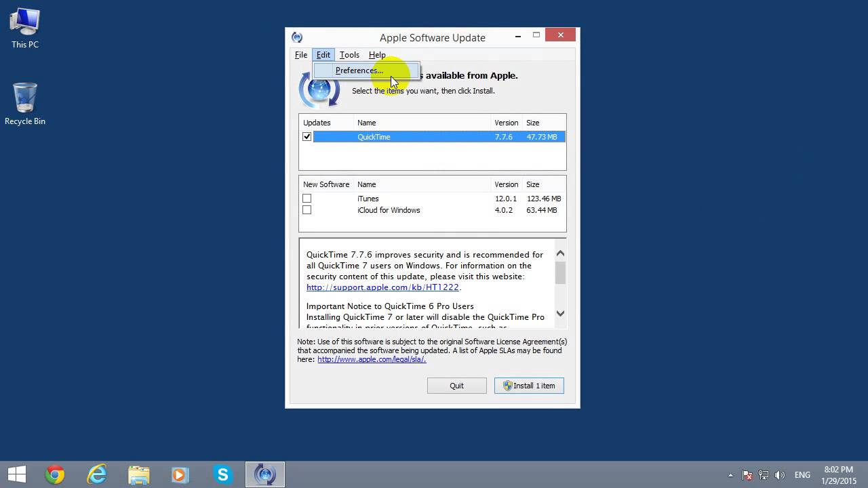Click iTunes size 123.46 MB
Screen dimensions: 868x488
click(544, 199)
